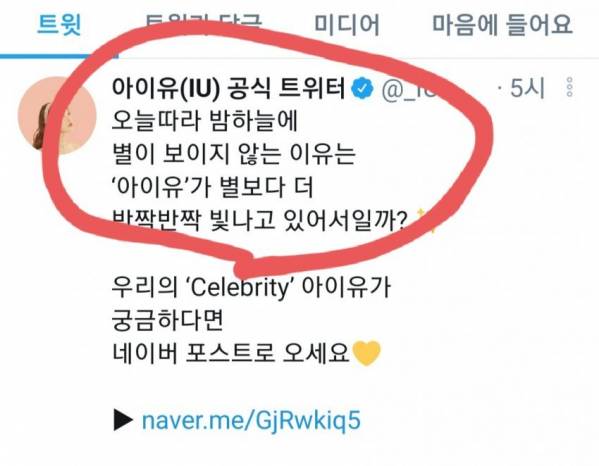Select the 트윗 tab
599x466 pixels.
[x=60, y=24]
